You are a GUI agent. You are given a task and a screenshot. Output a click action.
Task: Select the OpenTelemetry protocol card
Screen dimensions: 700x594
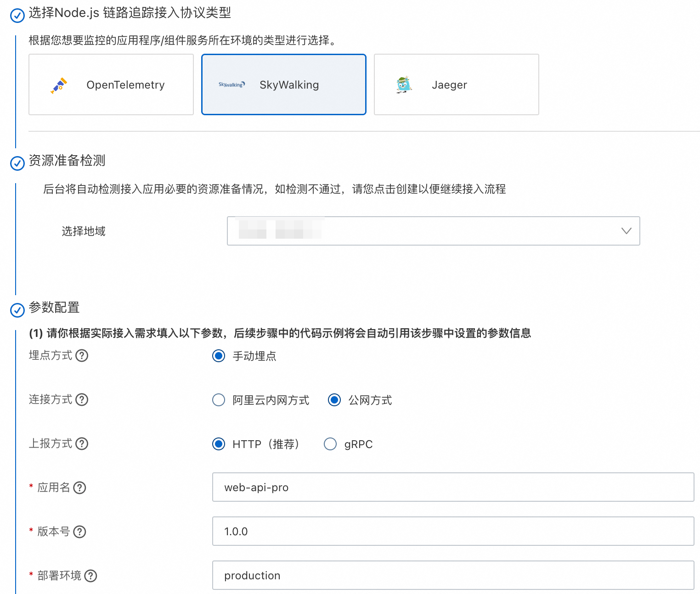[111, 84]
